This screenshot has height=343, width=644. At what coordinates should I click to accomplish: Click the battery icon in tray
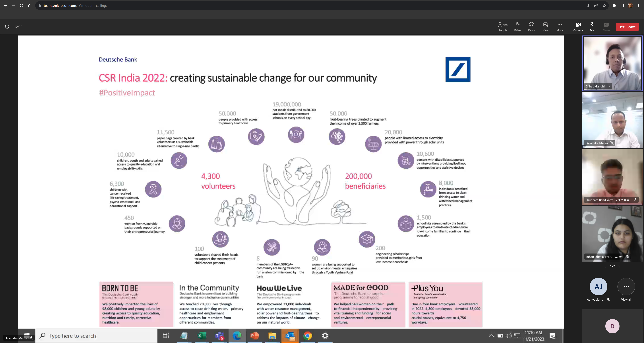click(500, 336)
